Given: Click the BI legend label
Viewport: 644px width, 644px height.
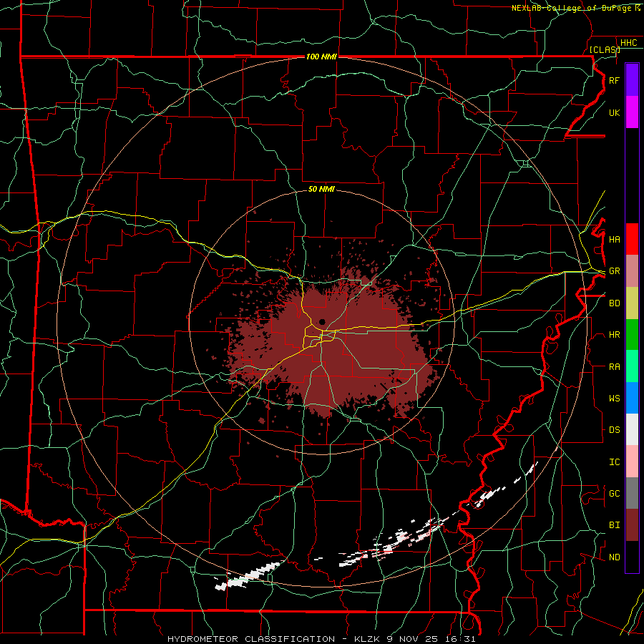Looking at the screenshot, I should [x=614, y=525].
